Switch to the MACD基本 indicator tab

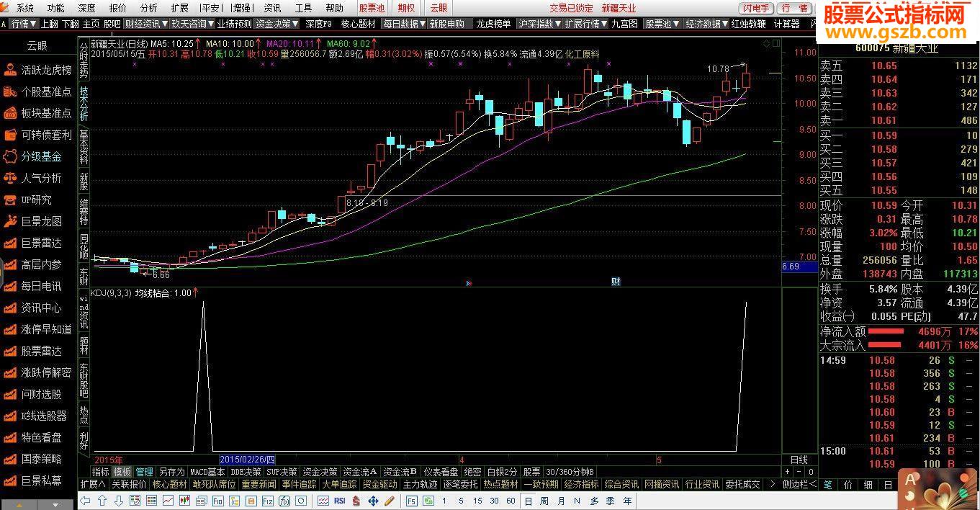[207, 472]
